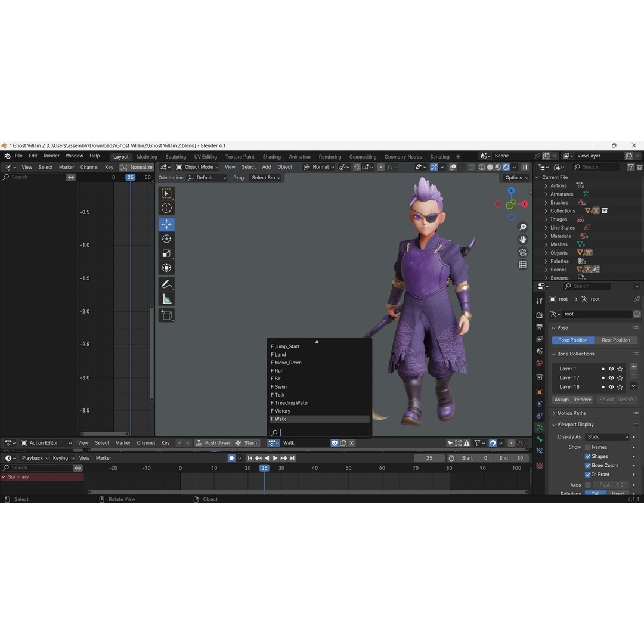This screenshot has width=644, height=644.
Task: Select the Measure tool
Action: (x=166, y=299)
